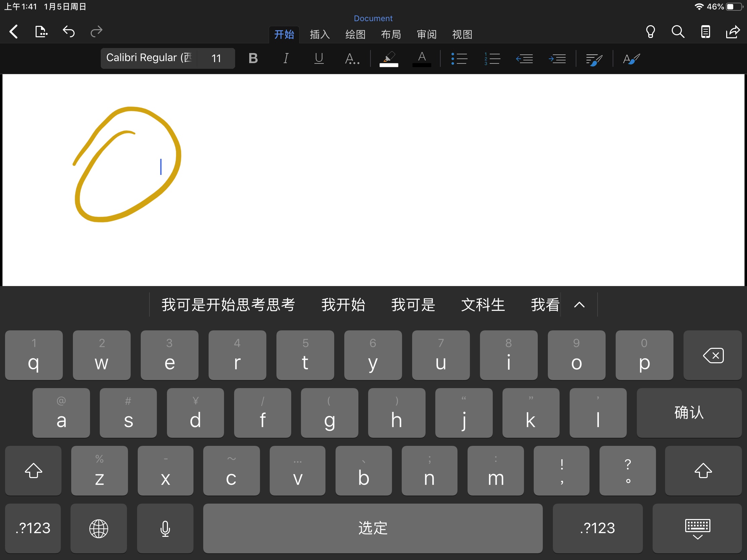Viewport: 747px width, 560px height.
Task: Open the share icon
Action: point(733,32)
